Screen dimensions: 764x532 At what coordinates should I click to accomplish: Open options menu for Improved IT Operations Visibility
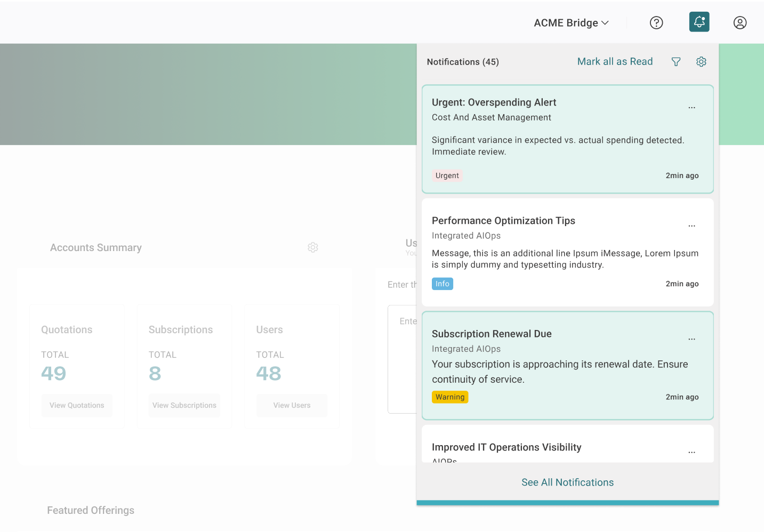pos(691,452)
